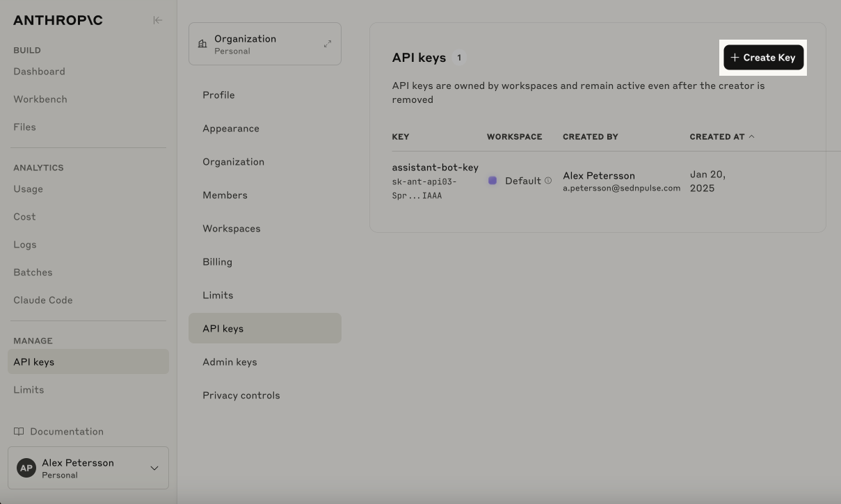Open the Claude Code section

(x=43, y=300)
